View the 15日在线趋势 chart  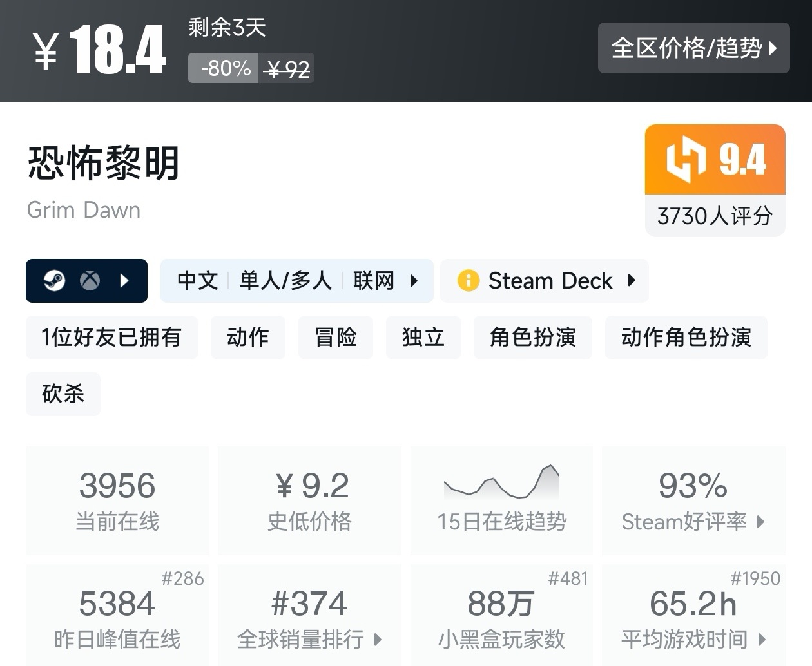(501, 500)
